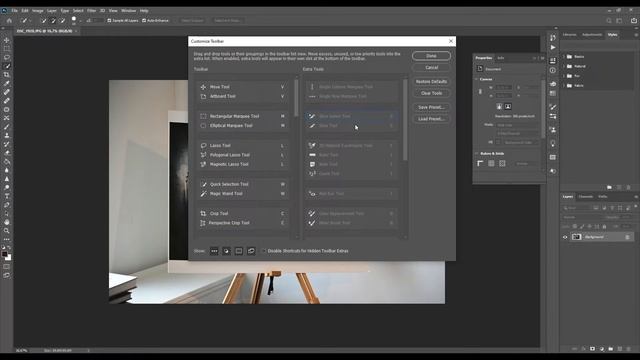Click Home icon in options bar
The width and height of the screenshot is (640, 360).
click(x=9, y=20)
